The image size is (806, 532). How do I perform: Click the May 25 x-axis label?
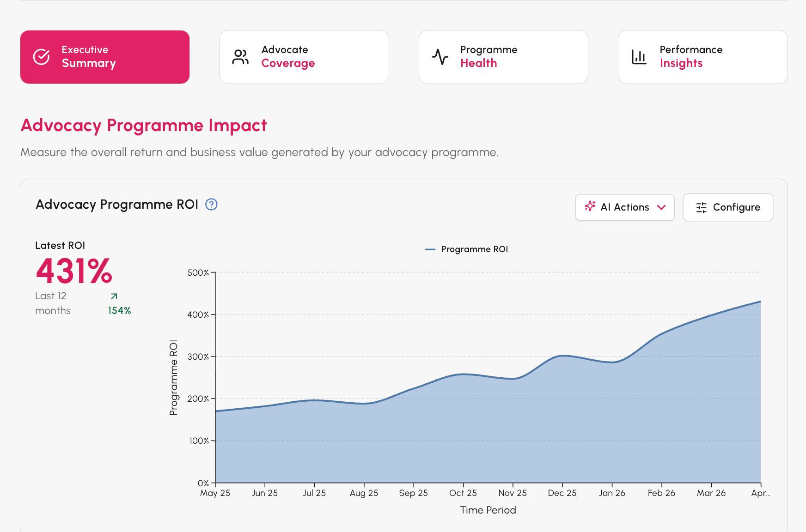[x=215, y=493]
